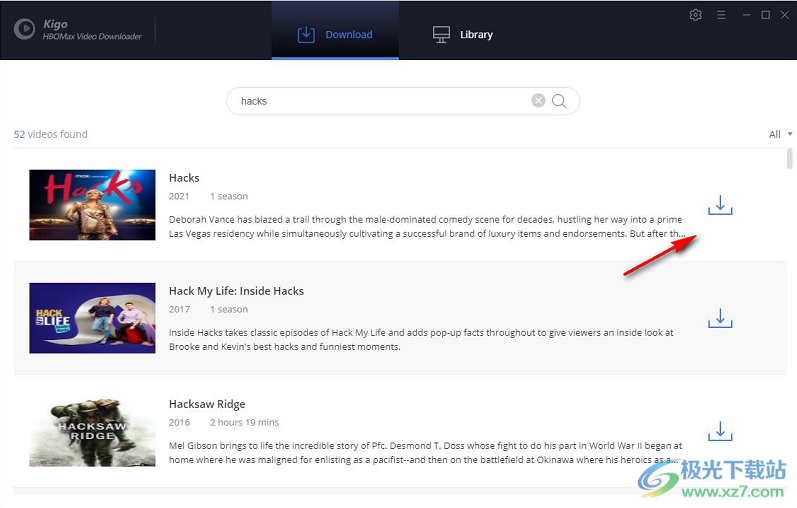
Task: Open the Hacksaw Ridge poster thumbnail
Action: click(93, 431)
